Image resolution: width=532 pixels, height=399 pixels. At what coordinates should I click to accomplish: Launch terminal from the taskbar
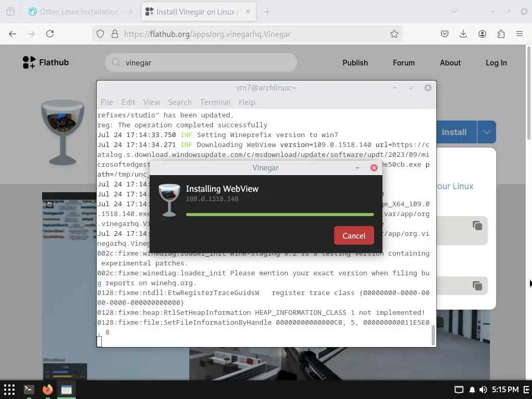tap(29, 390)
